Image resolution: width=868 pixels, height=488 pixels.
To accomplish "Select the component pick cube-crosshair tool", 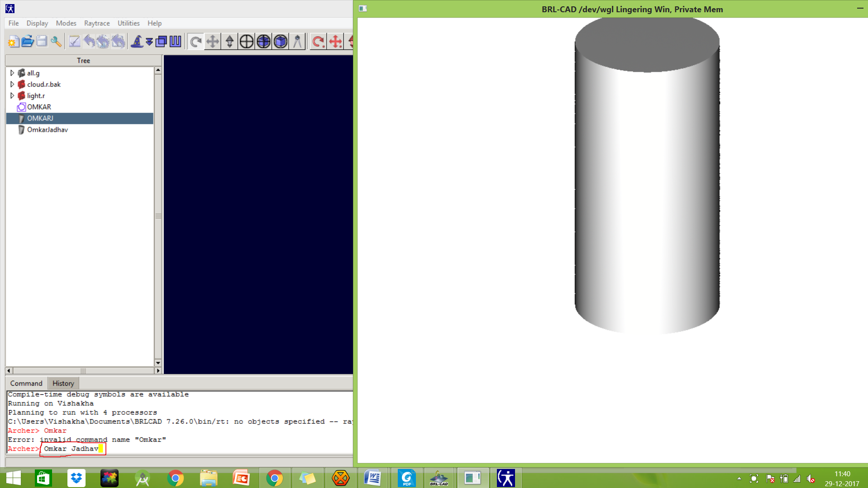I will (x=263, y=42).
